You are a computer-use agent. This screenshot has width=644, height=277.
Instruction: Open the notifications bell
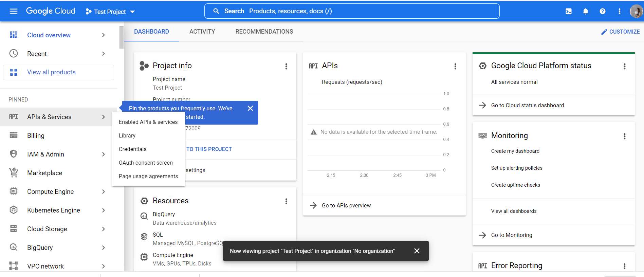(x=586, y=11)
